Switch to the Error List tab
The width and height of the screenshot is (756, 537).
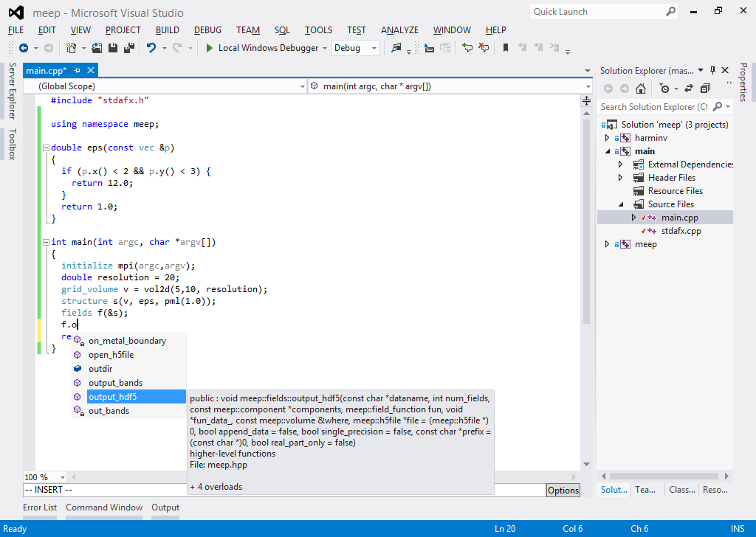coord(40,507)
